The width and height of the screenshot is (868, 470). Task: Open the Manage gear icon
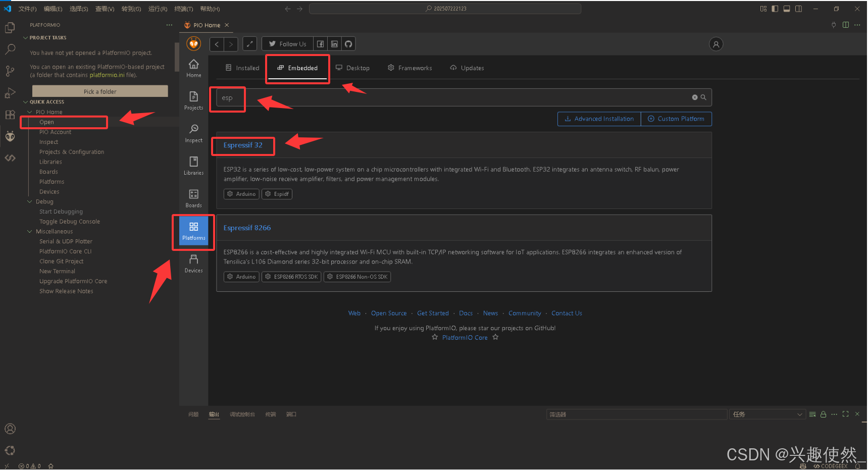pyautogui.click(x=10, y=450)
